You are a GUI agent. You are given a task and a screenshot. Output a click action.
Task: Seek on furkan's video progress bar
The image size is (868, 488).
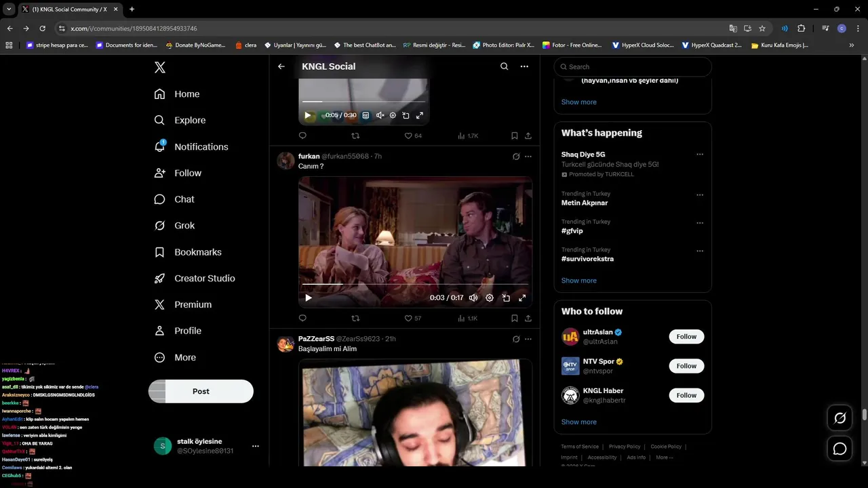(x=415, y=284)
